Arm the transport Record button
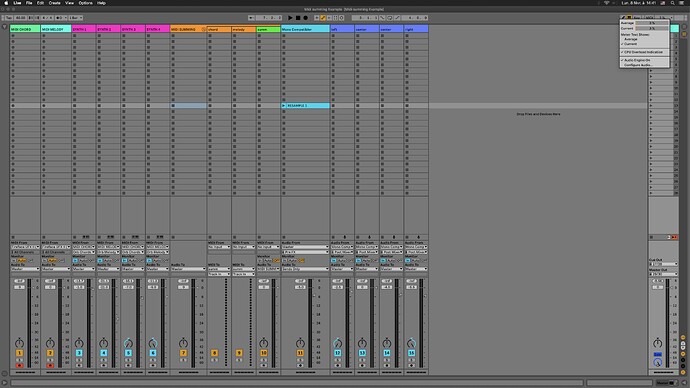The image size is (690, 388). [305, 18]
